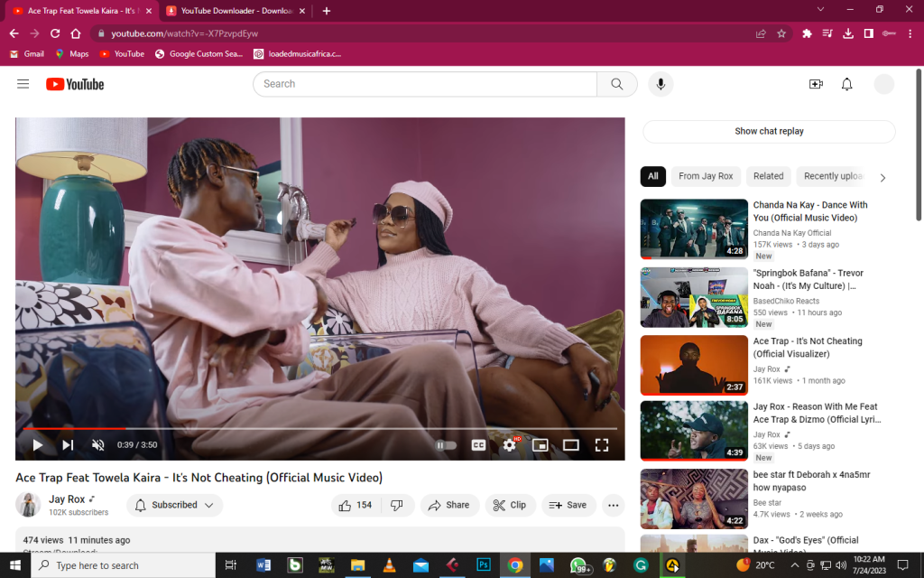
Task: Select the Related chip
Action: tap(768, 176)
